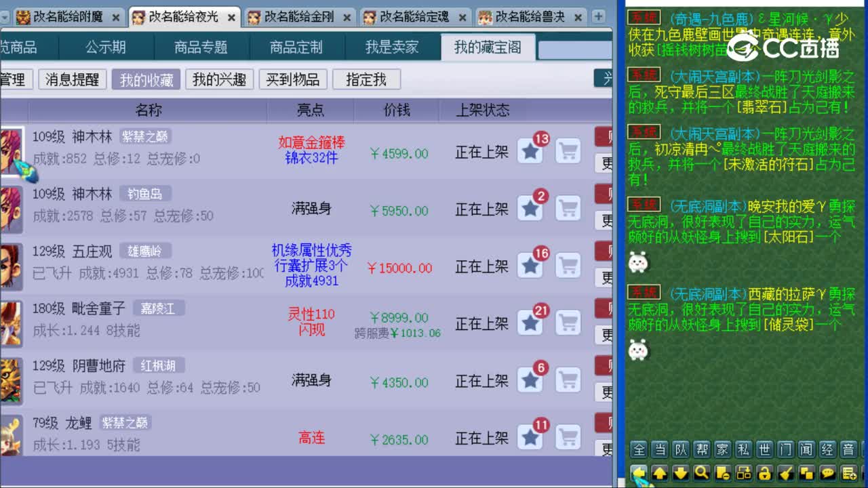Viewport: 868px width, 488px height.
Task: Toggle favorite star on 阴曹地府 item
Action: 530,380
